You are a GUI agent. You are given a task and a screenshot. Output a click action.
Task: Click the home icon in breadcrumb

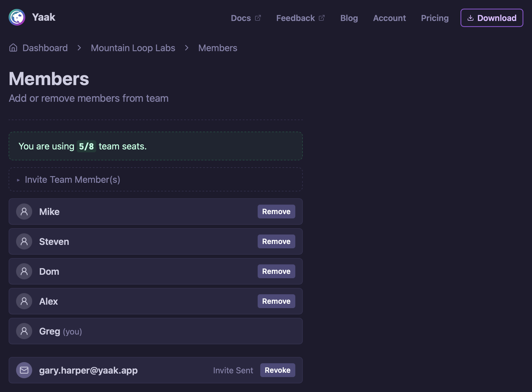coord(13,48)
